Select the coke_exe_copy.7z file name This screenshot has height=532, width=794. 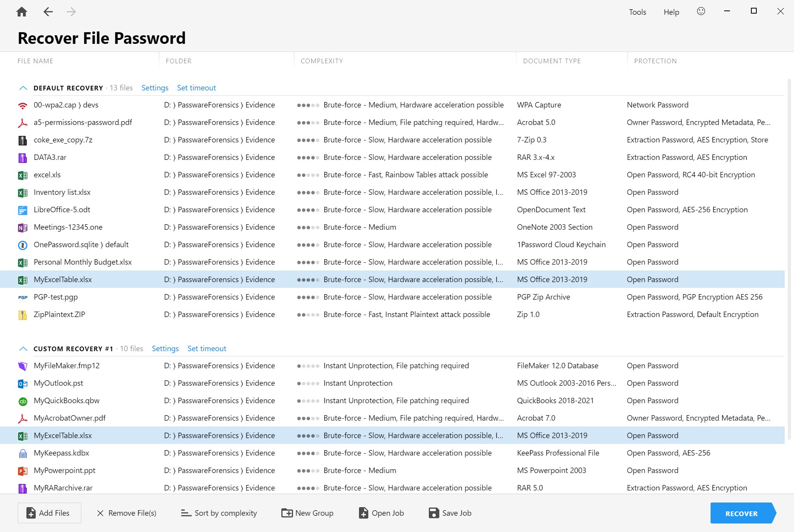pyautogui.click(x=63, y=140)
